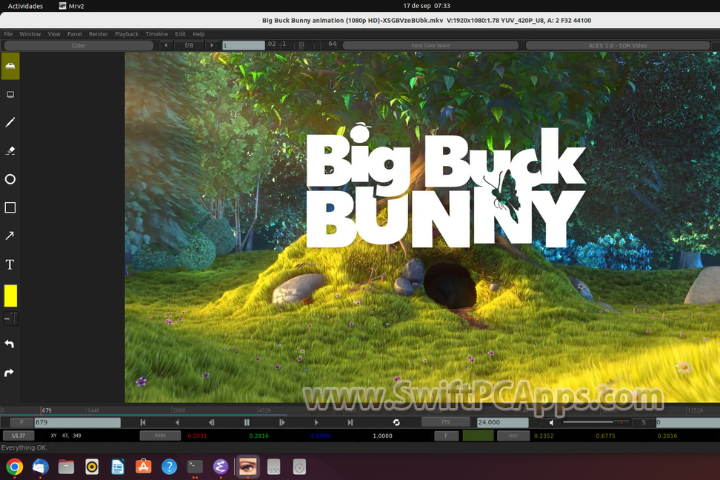This screenshot has height=480, width=720.
Task: Open the F pixel value type button
Action: click(446, 435)
